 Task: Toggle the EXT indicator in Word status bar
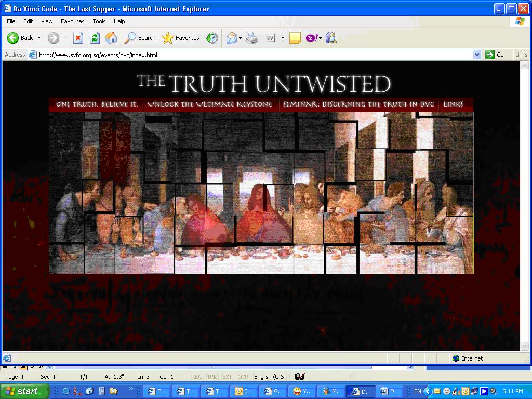(227, 377)
